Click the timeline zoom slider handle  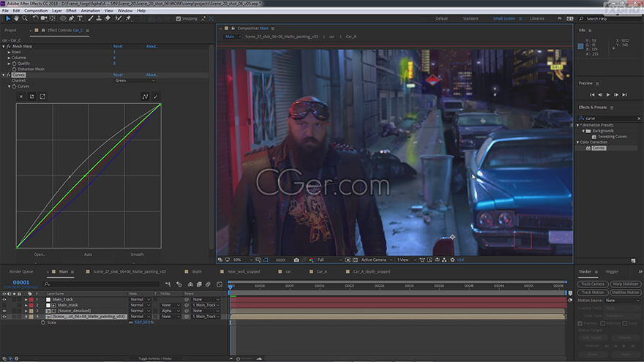[238, 359]
